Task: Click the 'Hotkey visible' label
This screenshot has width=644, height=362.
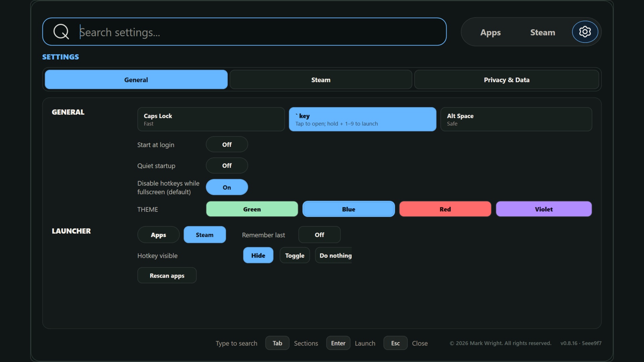Action: pyautogui.click(x=157, y=256)
